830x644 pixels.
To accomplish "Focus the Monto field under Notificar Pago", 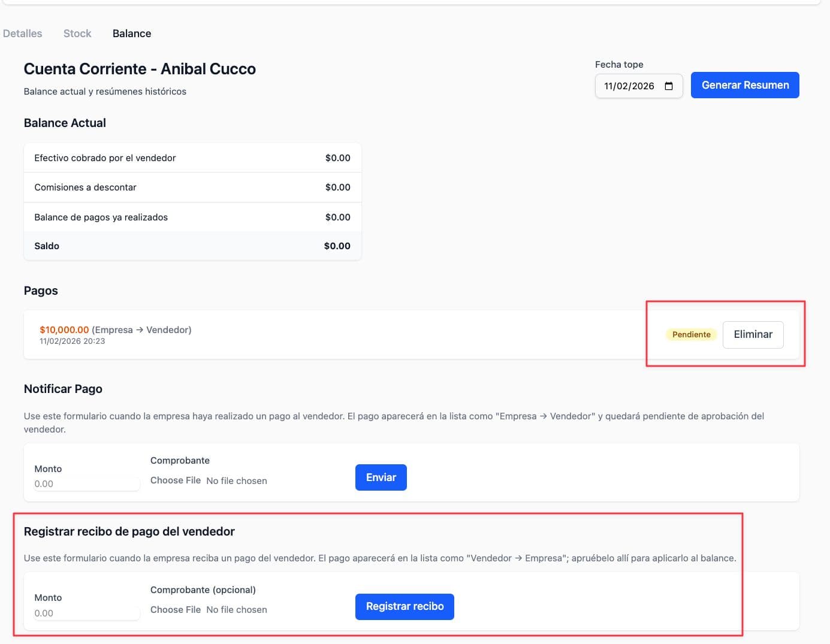I will point(86,483).
